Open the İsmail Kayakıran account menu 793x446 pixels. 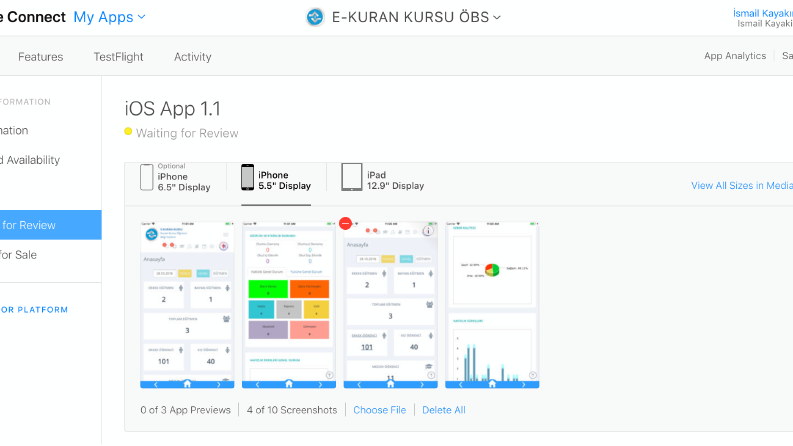coord(763,18)
